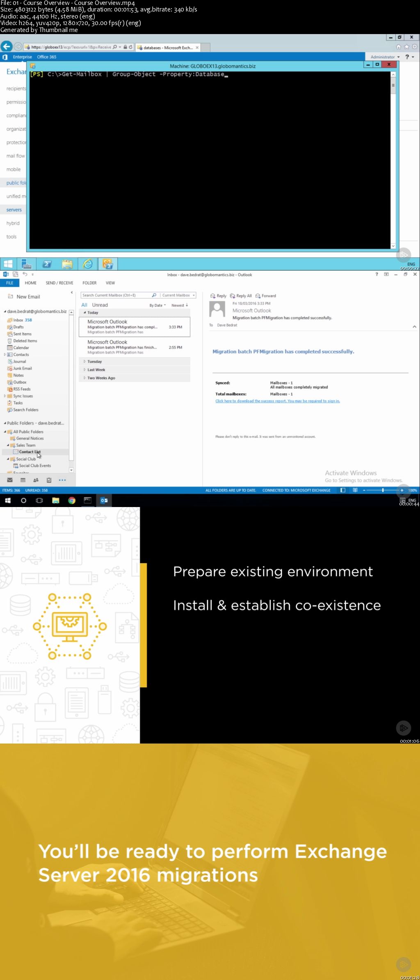Click the zoom out minus button
The image size is (420, 980).
tap(364, 490)
